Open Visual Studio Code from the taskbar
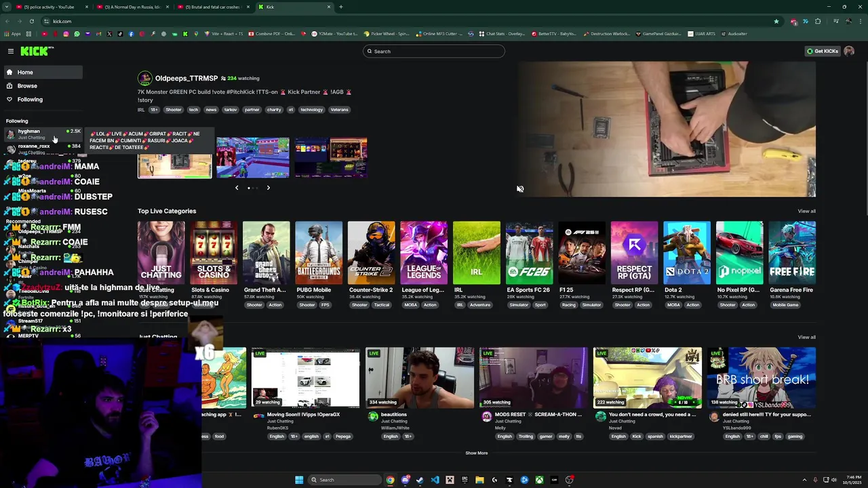 click(x=435, y=480)
